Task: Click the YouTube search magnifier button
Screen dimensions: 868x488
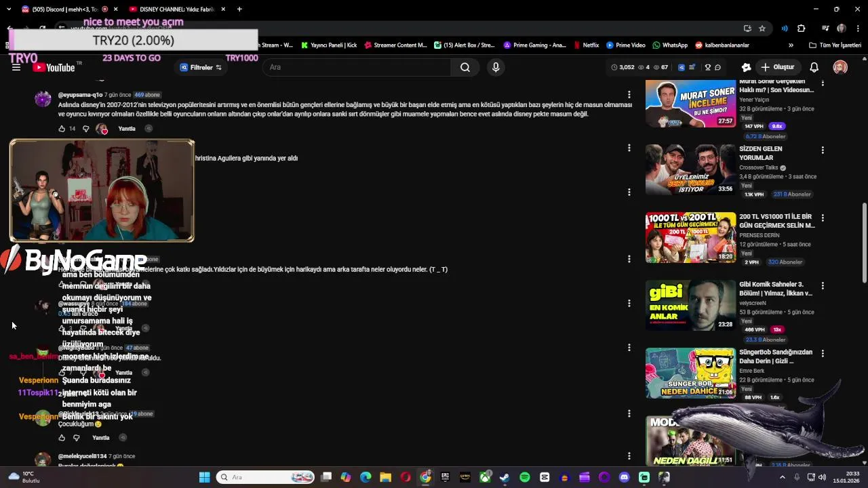Action: tap(465, 67)
